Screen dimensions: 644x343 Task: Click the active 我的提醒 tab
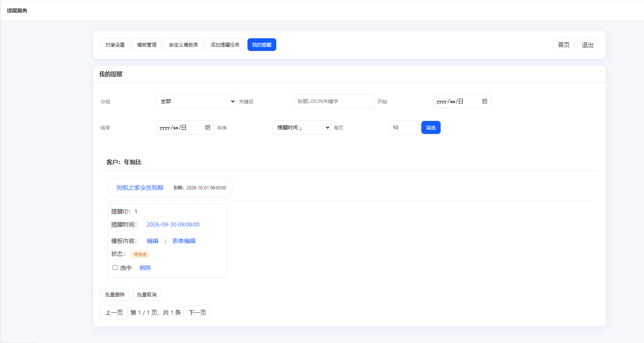pyautogui.click(x=262, y=45)
